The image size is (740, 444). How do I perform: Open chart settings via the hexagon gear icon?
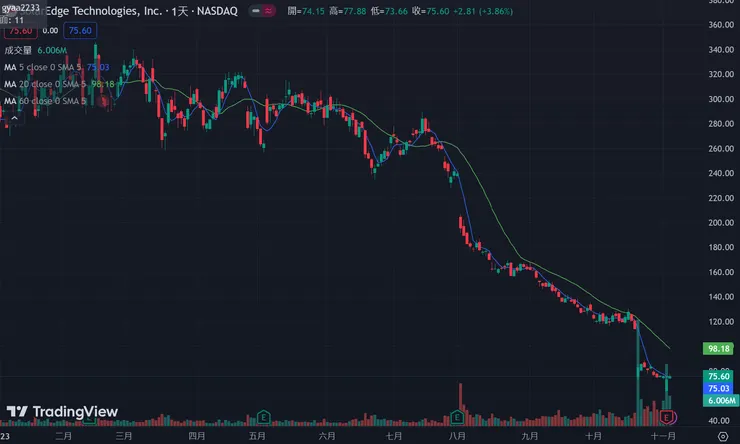click(x=723, y=436)
